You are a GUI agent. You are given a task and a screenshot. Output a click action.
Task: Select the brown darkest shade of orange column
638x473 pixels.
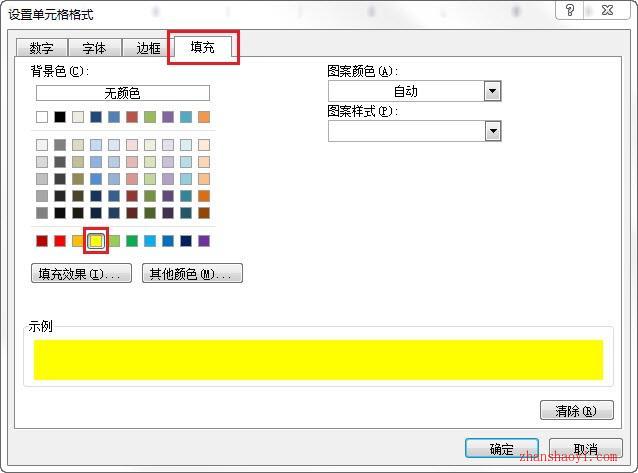[x=204, y=212]
